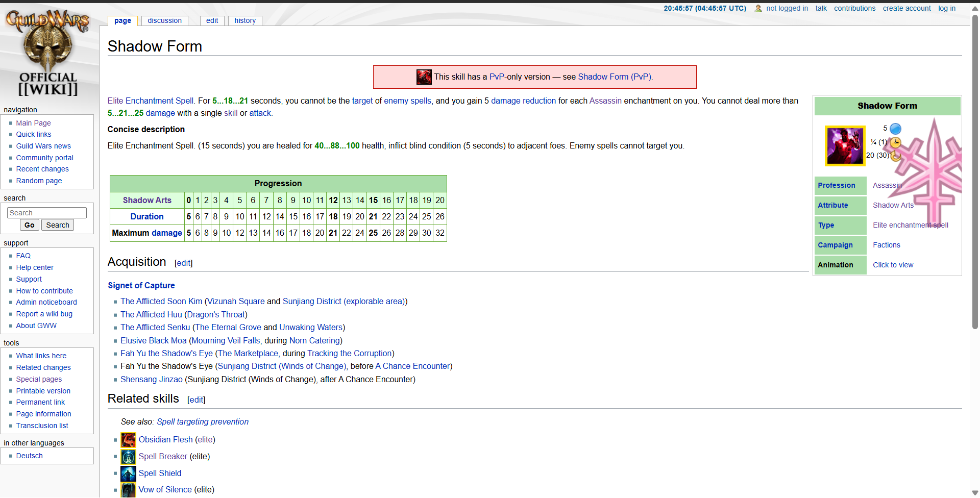Image resolution: width=980 pixels, height=498 pixels.
Task: Click the Duration row header link
Action: pos(147,217)
